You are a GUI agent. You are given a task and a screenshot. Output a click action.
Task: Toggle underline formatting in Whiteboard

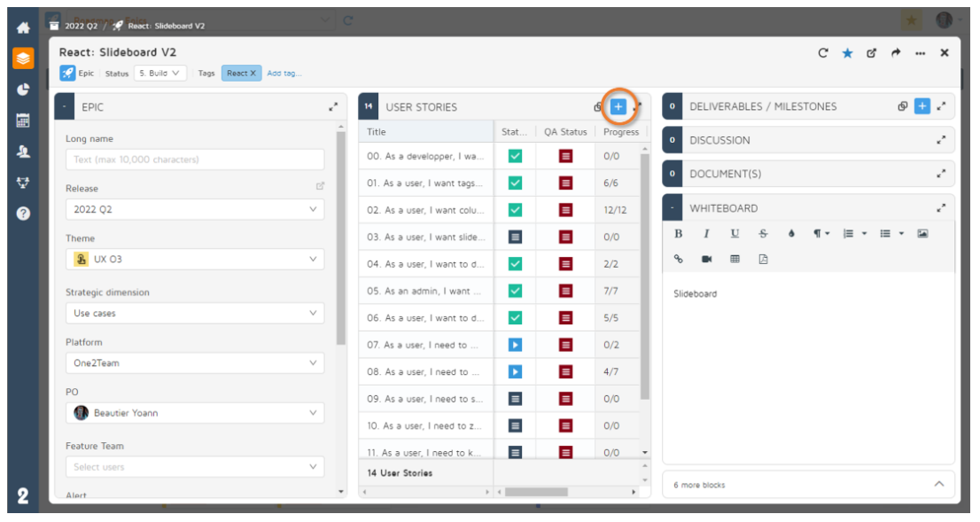(x=735, y=234)
